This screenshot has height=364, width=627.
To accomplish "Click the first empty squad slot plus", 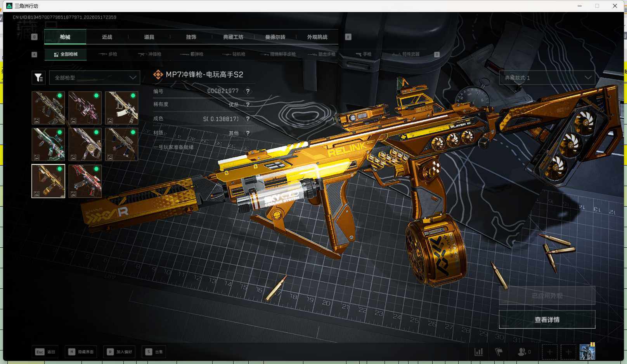I will click(x=550, y=352).
